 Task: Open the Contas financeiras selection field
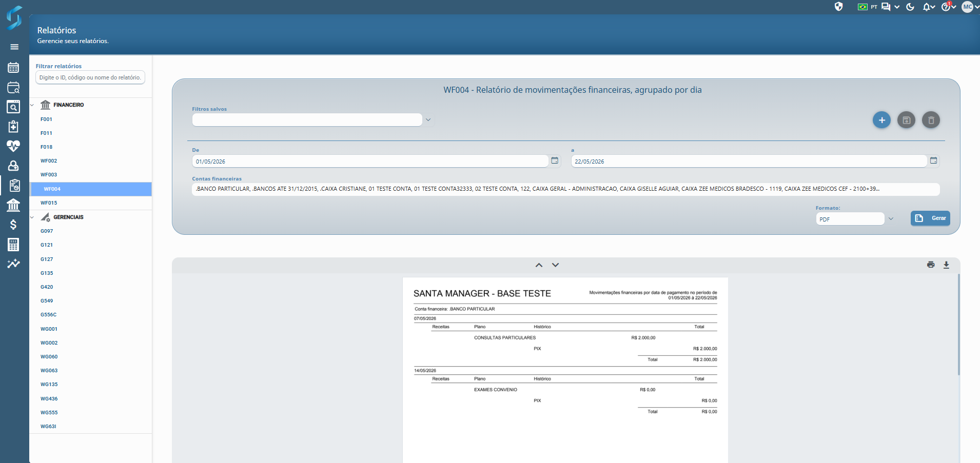tap(566, 189)
